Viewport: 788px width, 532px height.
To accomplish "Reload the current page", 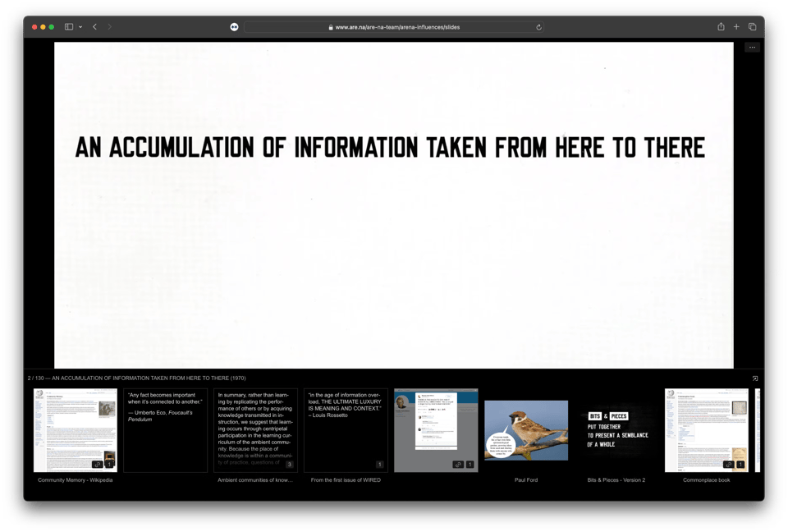I will coord(539,27).
